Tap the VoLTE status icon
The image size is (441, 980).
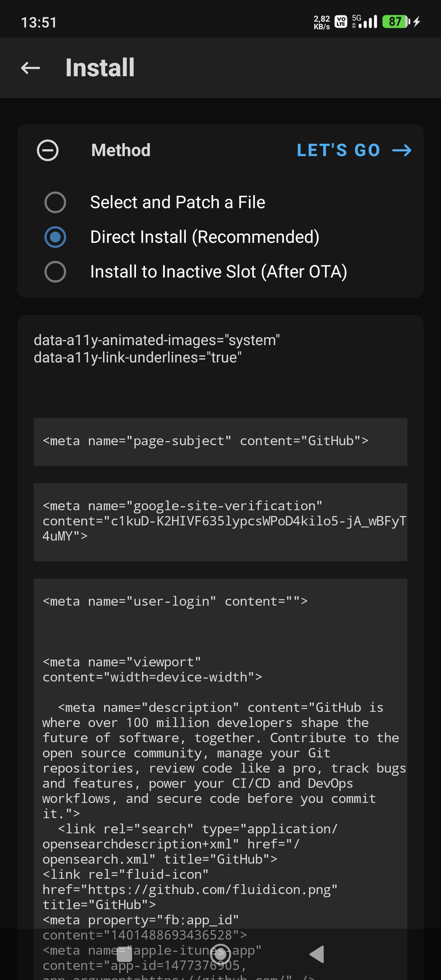pyautogui.click(x=341, y=22)
